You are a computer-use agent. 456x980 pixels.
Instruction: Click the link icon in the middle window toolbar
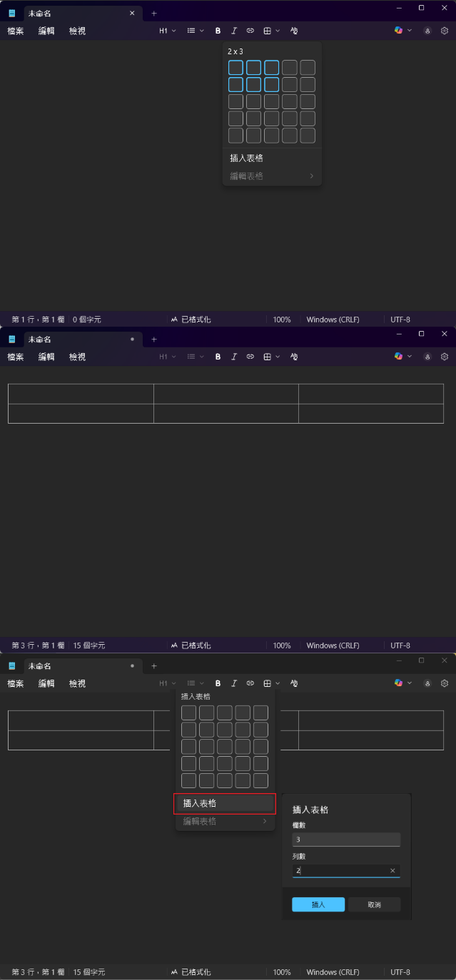(x=250, y=357)
